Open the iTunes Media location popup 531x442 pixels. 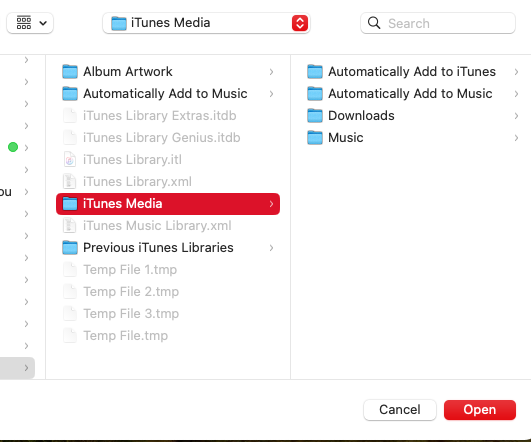coord(206,23)
